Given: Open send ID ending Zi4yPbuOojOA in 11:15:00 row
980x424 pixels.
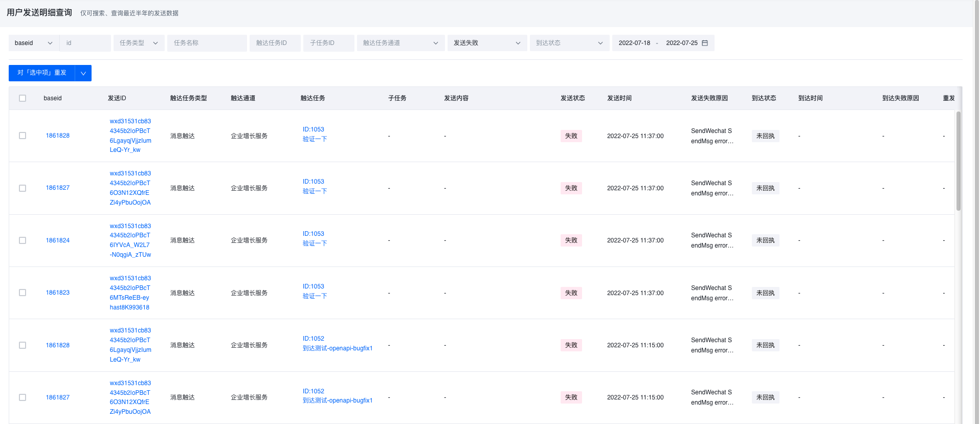Looking at the screenshot, I should (130, 397).
